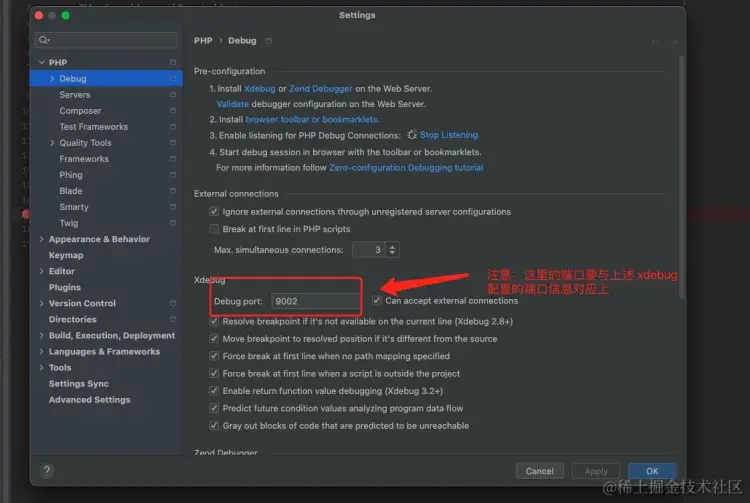Click the project icon on the PHP row

[173, 62]
